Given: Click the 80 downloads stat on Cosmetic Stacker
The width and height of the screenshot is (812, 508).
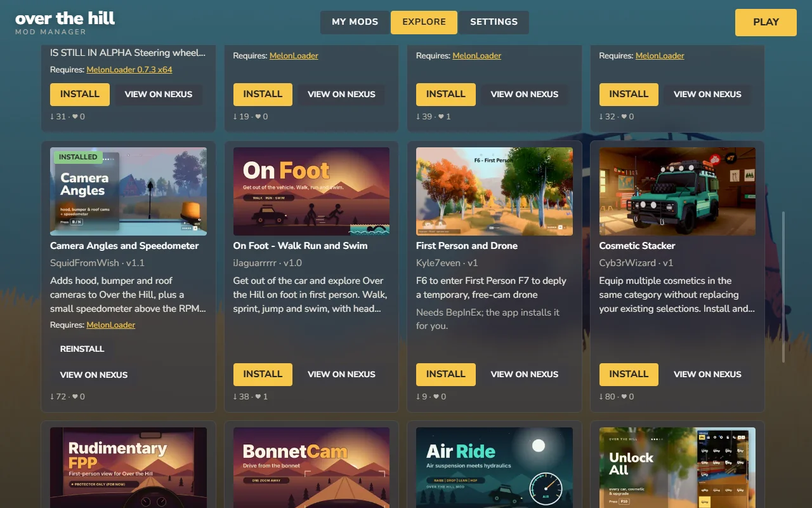Looking at the screenshot, I should tap(608, 397).
